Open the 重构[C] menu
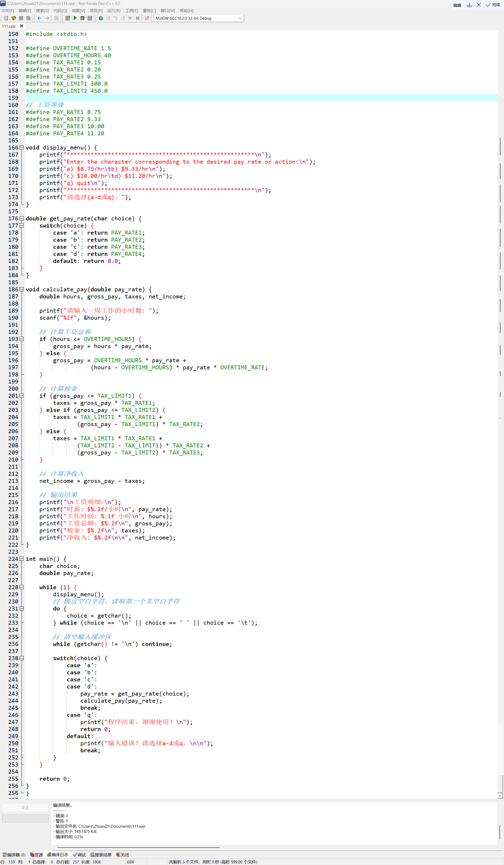504x865 pixels. [x=149, y=11]
